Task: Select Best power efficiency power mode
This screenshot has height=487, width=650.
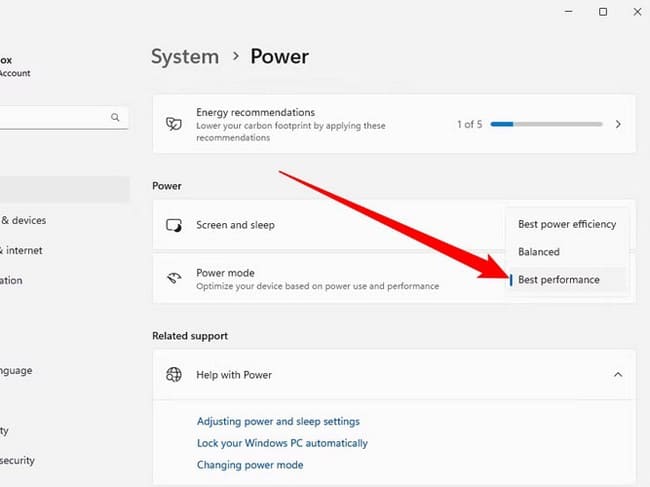Action: (x=567, y=224)
